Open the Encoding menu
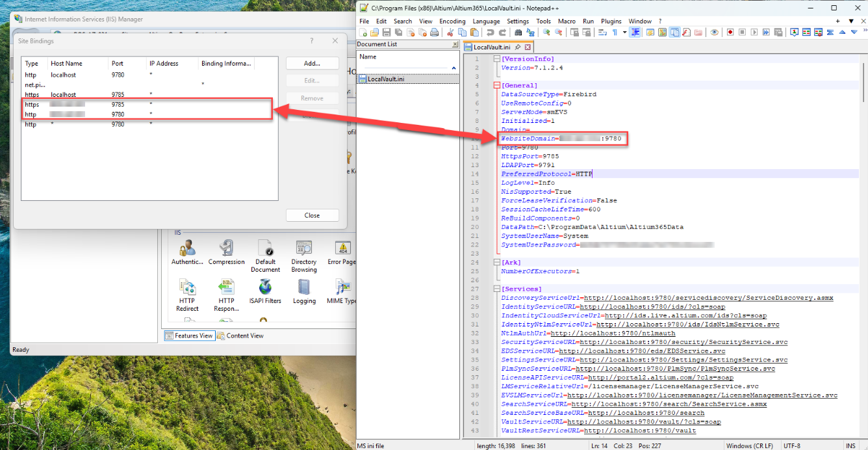The width and height of the screenshot is (868, 450). pos(452,21)
